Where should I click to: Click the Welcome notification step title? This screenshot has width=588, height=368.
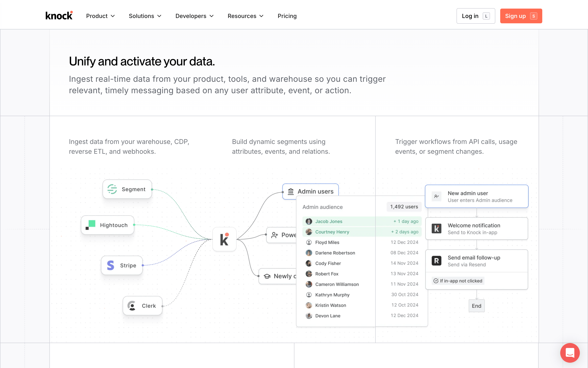473,225
